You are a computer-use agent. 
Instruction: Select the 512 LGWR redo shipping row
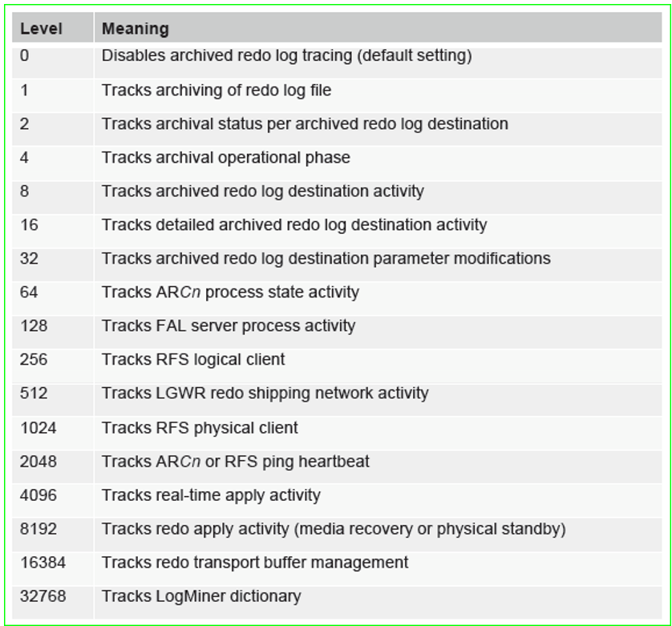(337, 400)
